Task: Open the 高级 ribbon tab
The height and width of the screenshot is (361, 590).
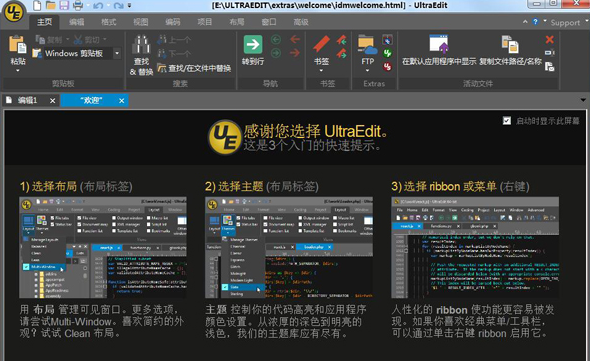Action: 301,22
